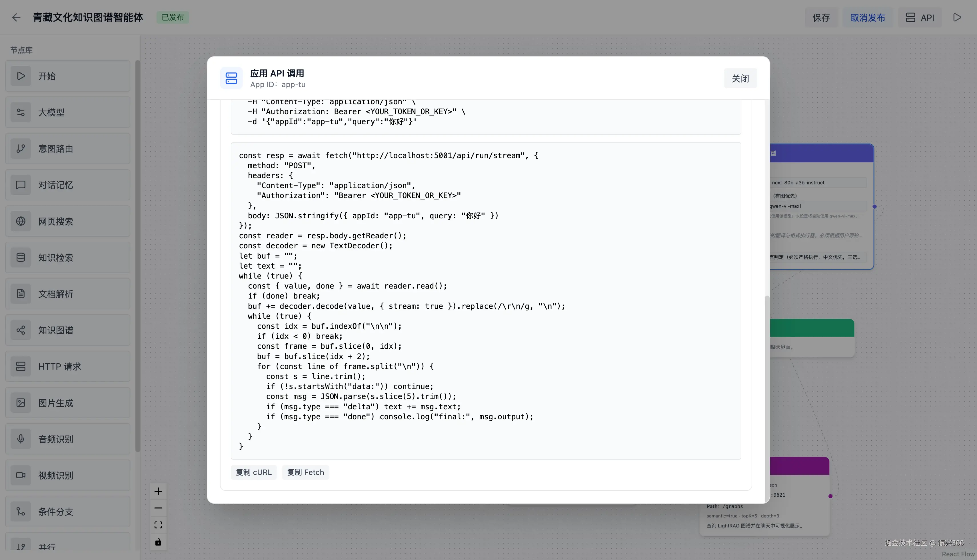Close the API dialog with 关闭
977x560 pixels.
[x=740, y=78]
